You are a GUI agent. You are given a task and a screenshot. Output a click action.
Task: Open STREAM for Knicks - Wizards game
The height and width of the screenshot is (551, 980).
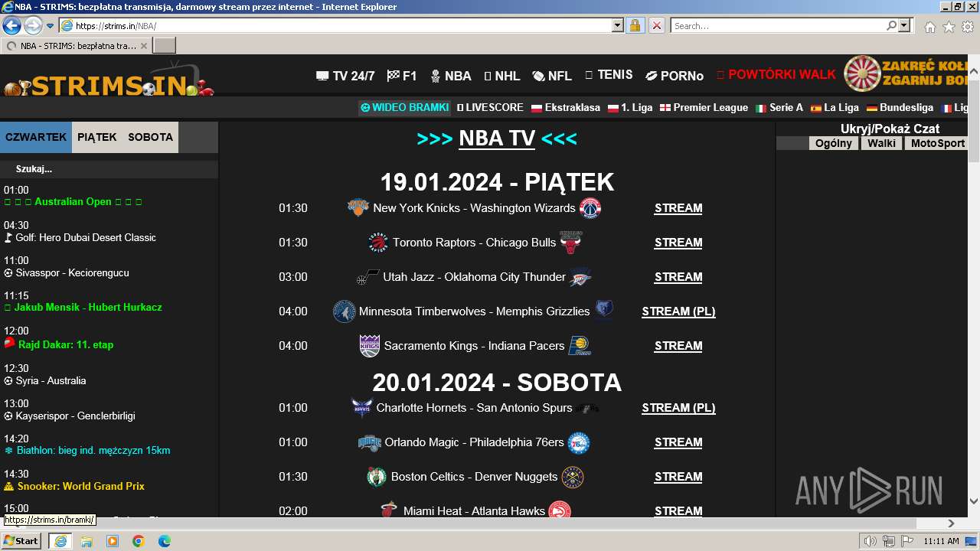678,208
